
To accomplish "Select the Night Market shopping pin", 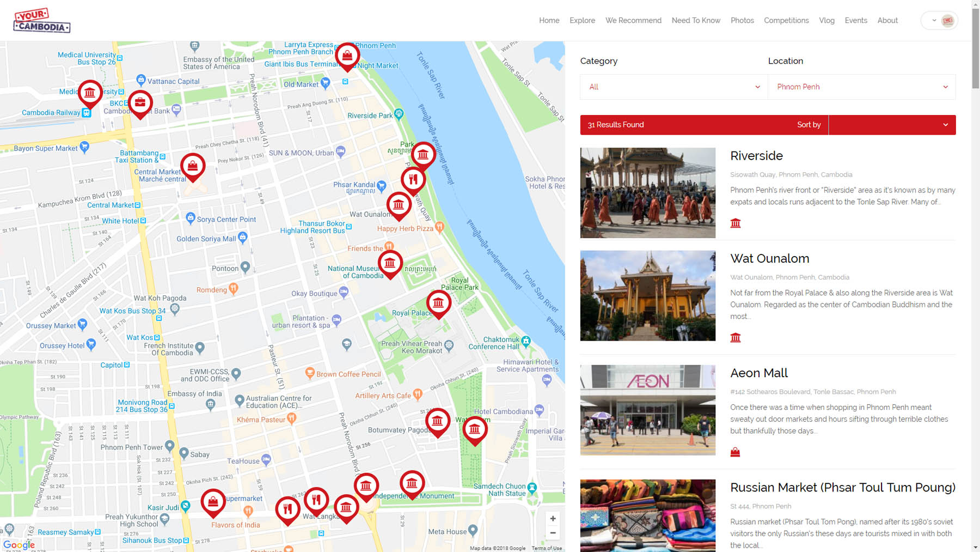I will (347, 55).
